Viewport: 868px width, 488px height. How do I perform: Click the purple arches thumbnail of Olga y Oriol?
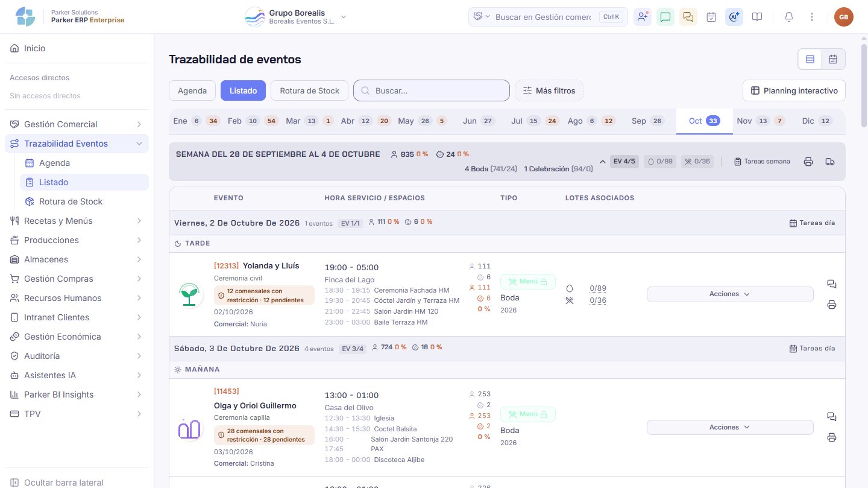[x=190, y=428]
